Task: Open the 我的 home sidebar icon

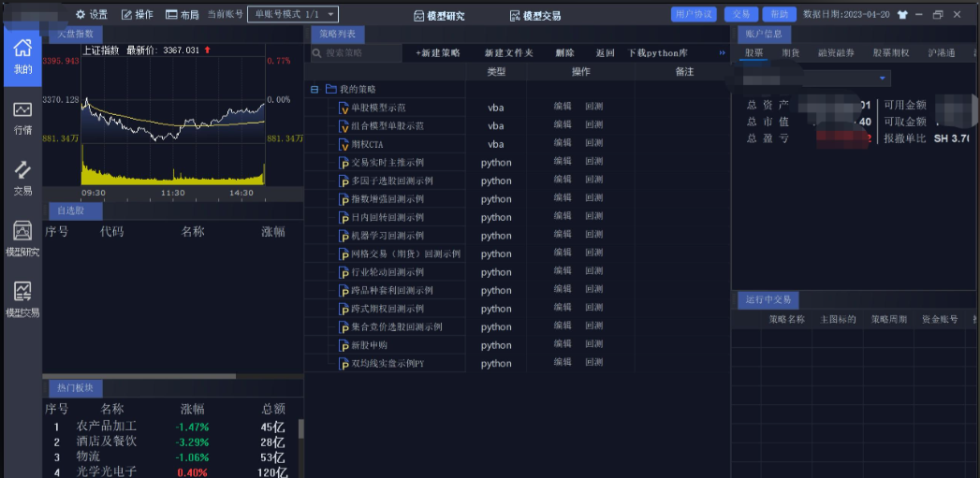Action: (x=22, y=56)
